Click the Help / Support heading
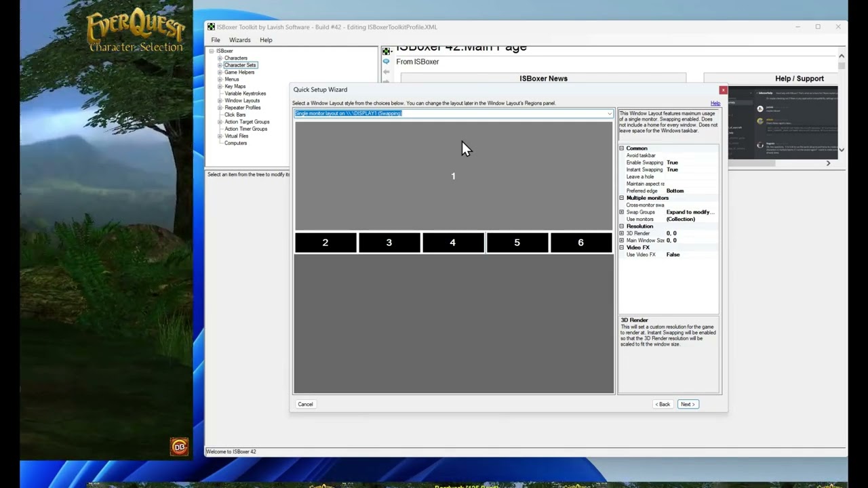Viewport: 868px width, 488px height. pyautogui.click(x=800, y=79)
